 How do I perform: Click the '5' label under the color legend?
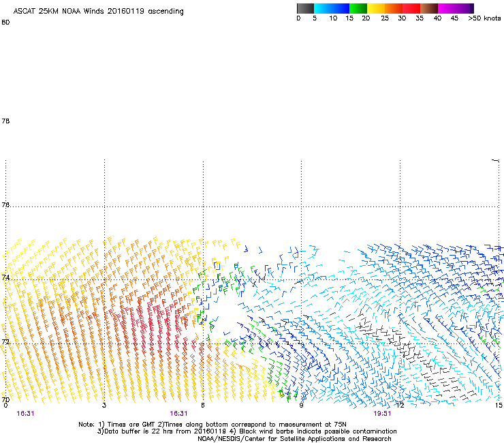(315, 18)
